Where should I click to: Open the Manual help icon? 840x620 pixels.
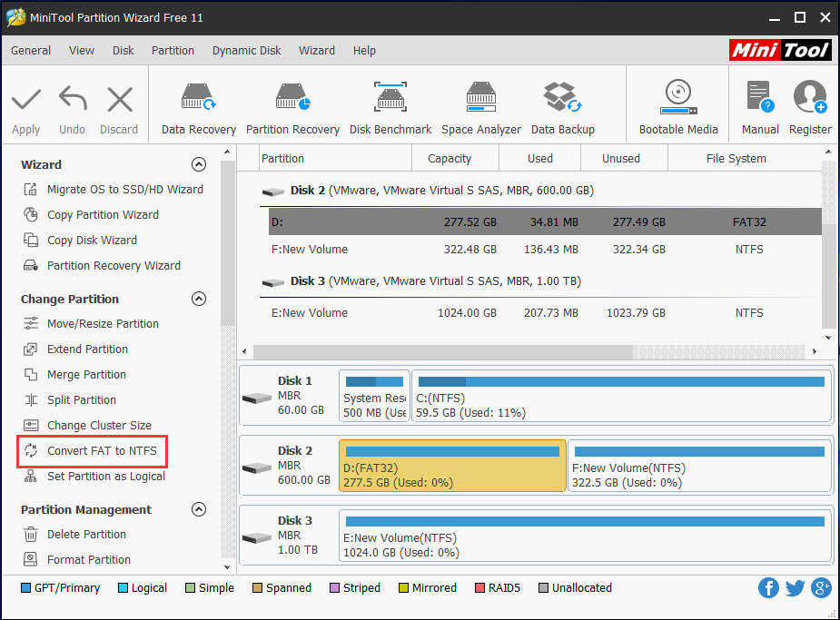[760, 108]
